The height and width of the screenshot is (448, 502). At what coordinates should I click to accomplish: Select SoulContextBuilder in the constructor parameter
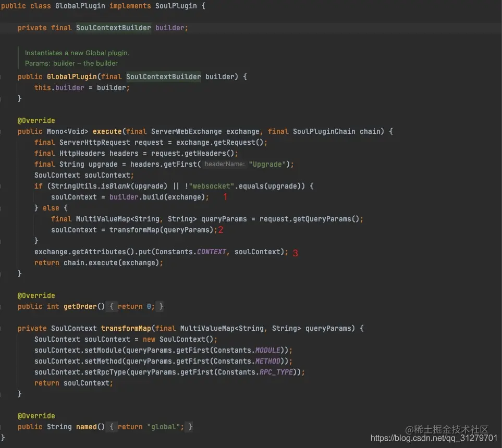pos(164,77)
